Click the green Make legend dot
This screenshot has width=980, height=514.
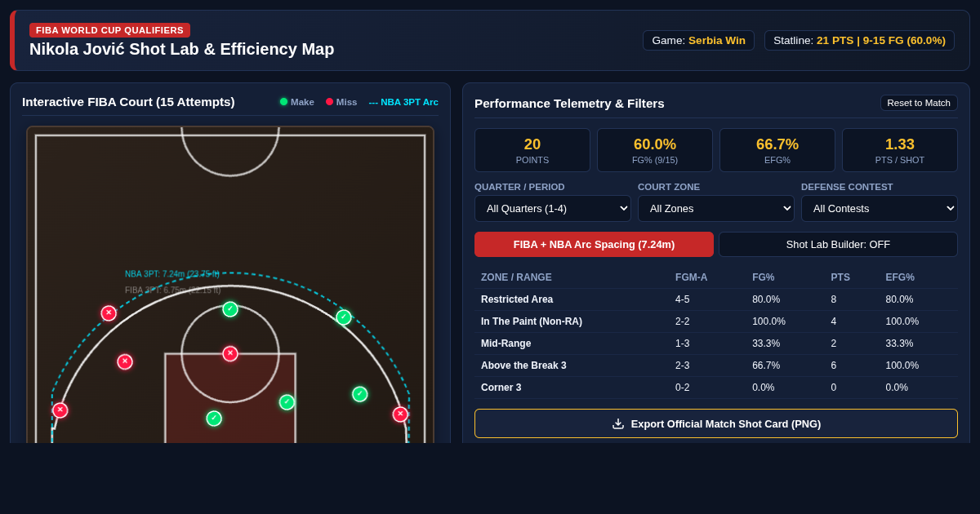[x=283, y=102]
